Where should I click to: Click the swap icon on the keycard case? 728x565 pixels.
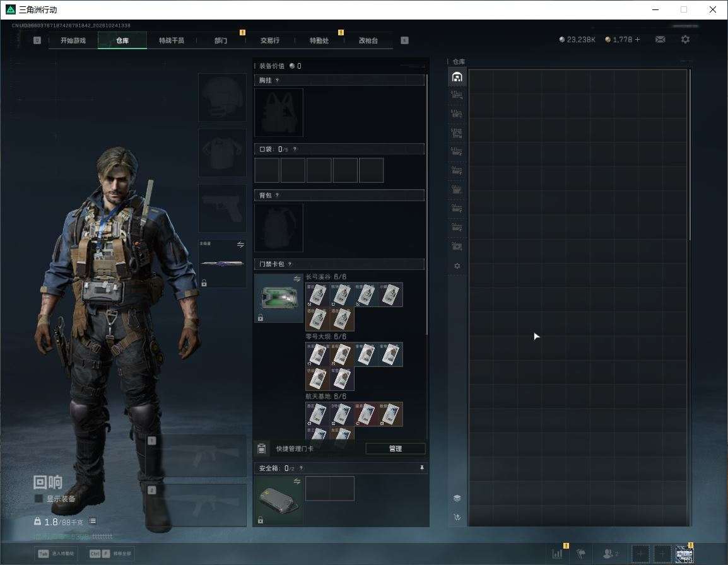(x=297, y=279)
